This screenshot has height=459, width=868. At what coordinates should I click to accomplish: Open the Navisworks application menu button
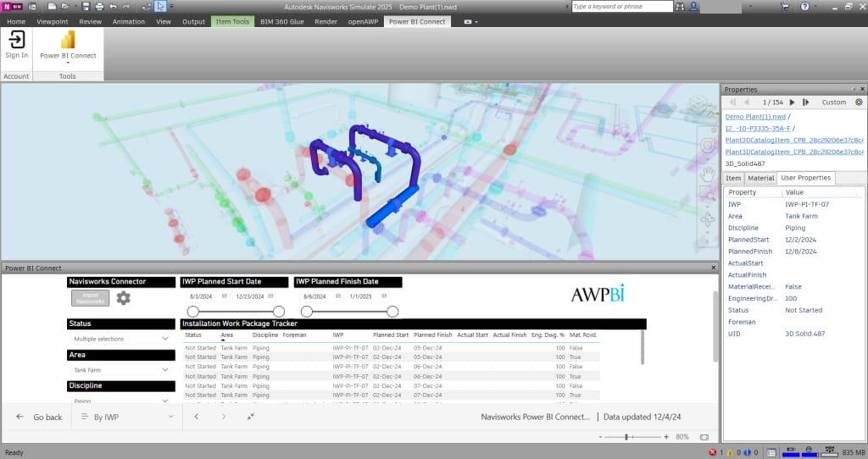coord(12,7)
